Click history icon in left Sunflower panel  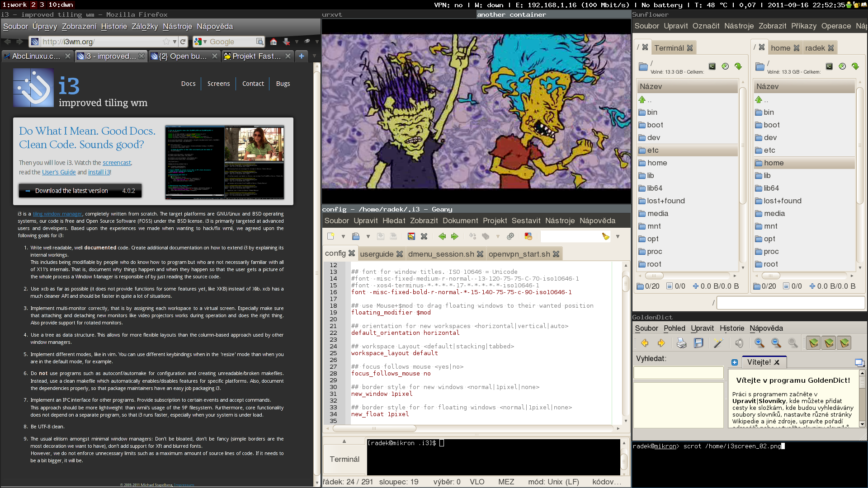pos(725,66)
